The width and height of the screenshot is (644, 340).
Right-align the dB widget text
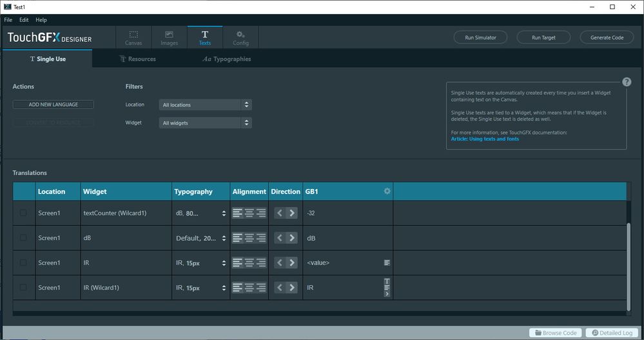tap(261, 238)
